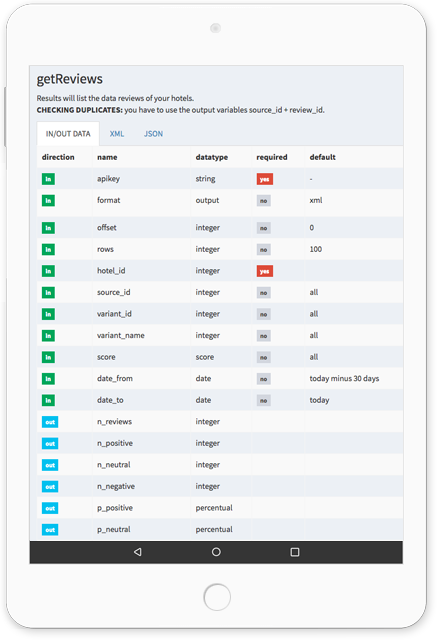Click the 'today minus 30 days' default value
This screenshot has width=437, height=640.
point(344,379)
